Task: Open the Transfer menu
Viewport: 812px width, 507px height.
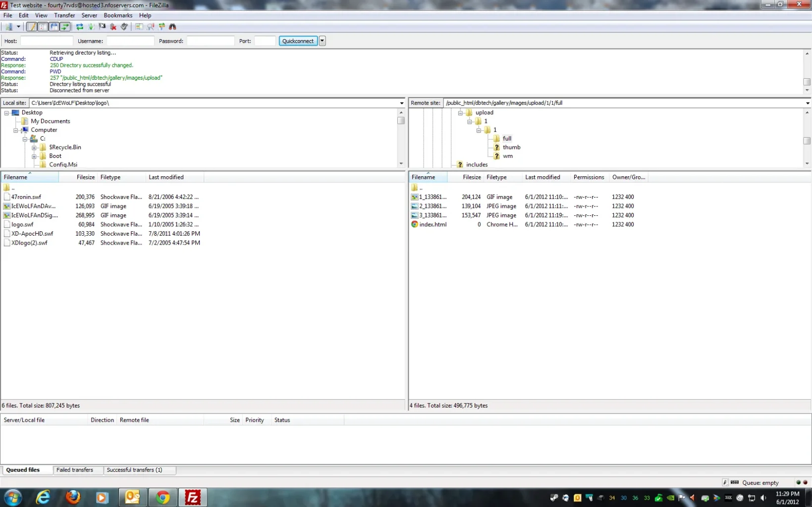Action: [64, 15]
